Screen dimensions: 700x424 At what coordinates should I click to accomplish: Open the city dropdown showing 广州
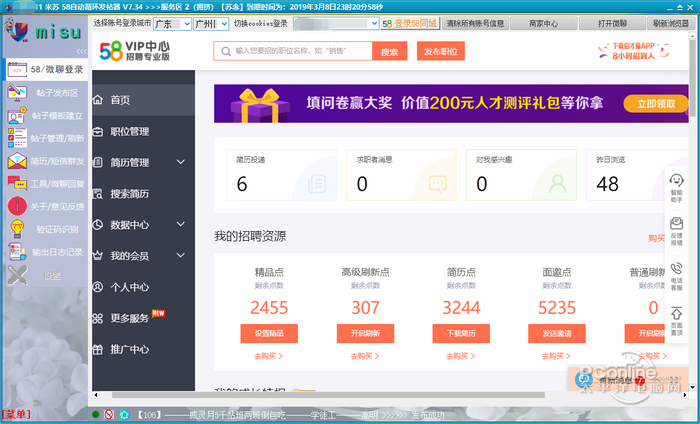pyautogui.click(x=211, y=24)
